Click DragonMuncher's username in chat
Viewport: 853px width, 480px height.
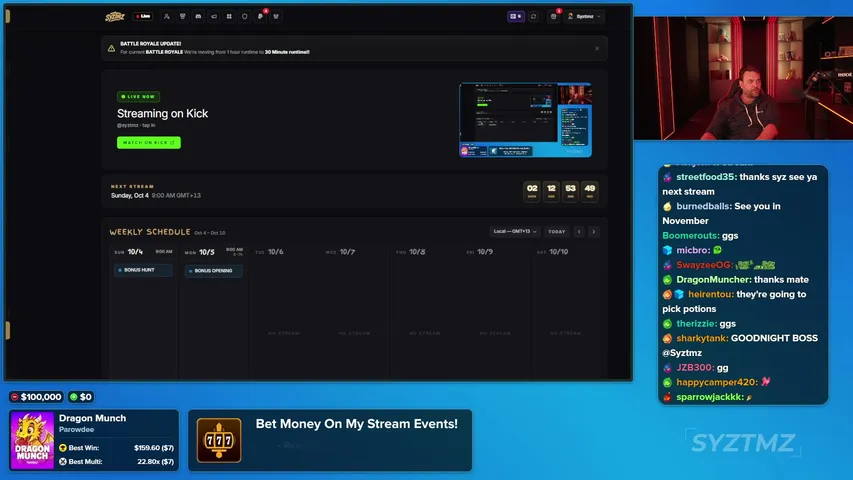click(x=713, y=280)
